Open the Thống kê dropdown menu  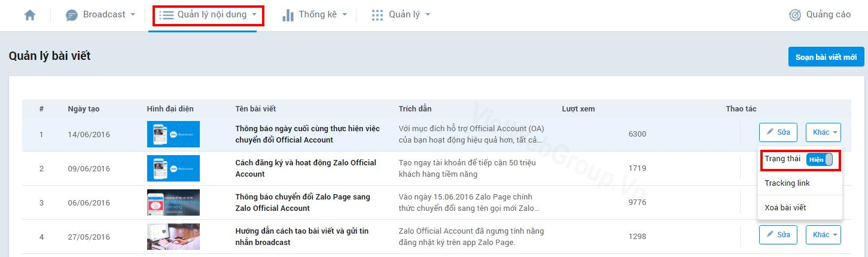click(345, 15)
